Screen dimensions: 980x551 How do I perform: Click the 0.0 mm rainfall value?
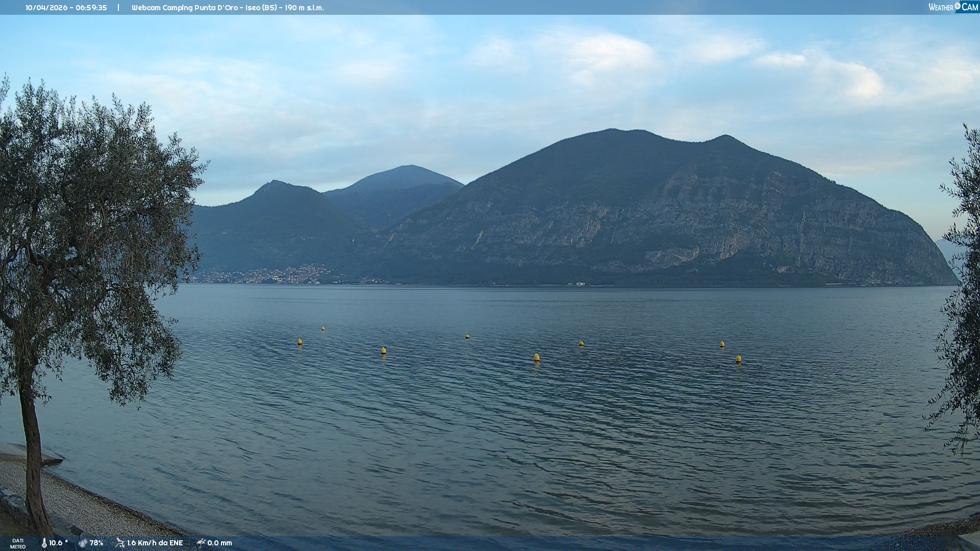tap(219, 543)
